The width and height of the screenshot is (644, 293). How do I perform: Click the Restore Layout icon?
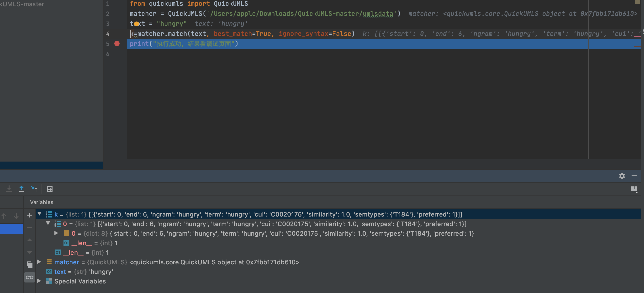click(x=634, y=189)
